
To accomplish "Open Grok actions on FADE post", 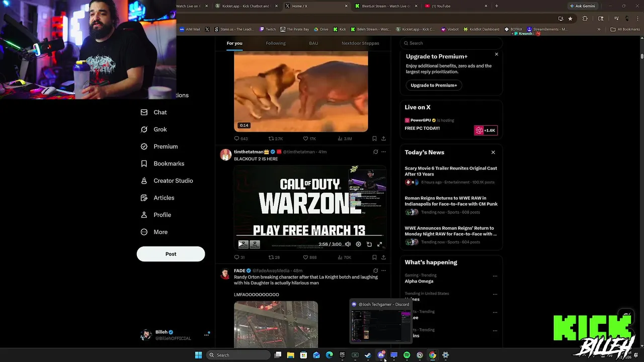I will click(375, 270).
